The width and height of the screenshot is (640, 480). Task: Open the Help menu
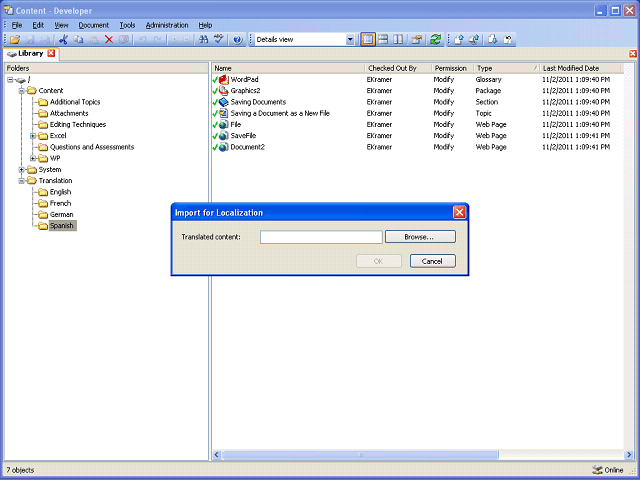(205, 25)
